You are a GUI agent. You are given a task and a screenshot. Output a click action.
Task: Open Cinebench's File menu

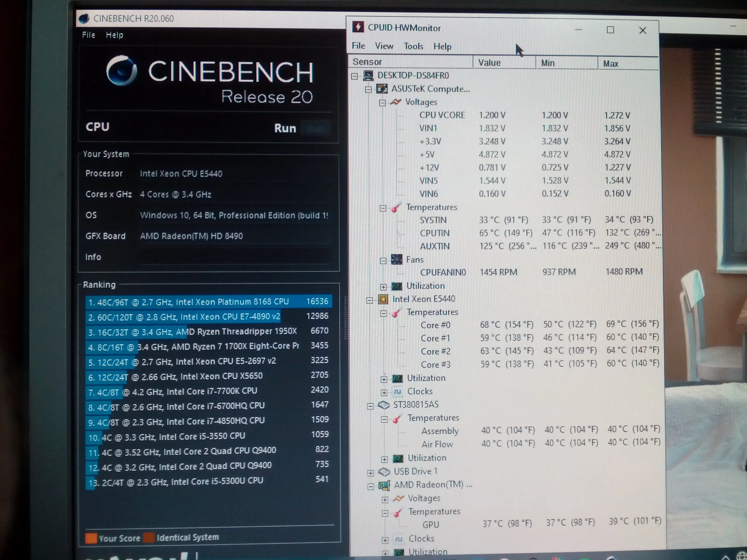pyautogui.click(x=88, y=35)
